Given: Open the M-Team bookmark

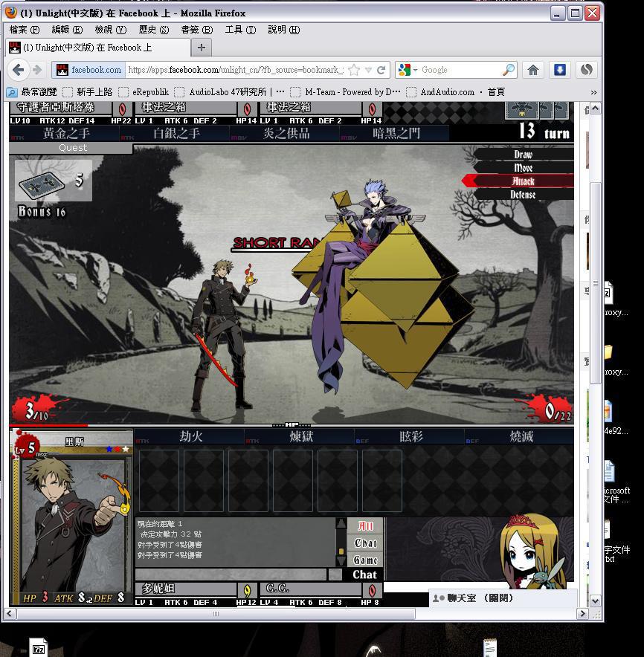Looking at the screenshot, I should point(346,92).
